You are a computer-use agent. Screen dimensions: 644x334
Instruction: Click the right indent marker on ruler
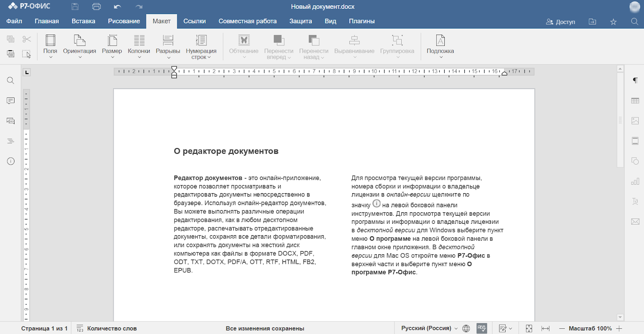504,73
